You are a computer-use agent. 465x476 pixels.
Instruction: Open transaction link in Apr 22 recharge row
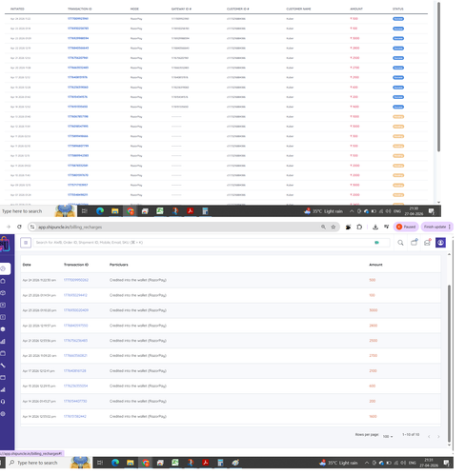[x=75, y=326]
